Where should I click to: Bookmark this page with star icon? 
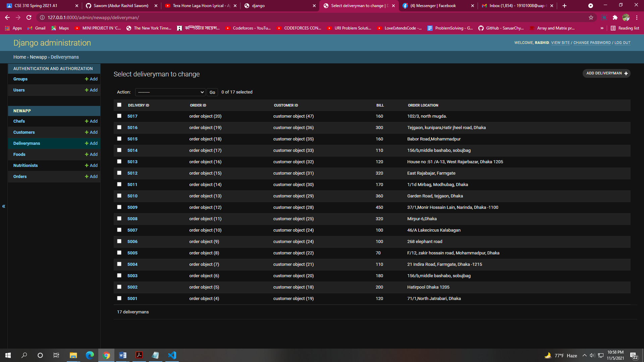pos(591,17)
